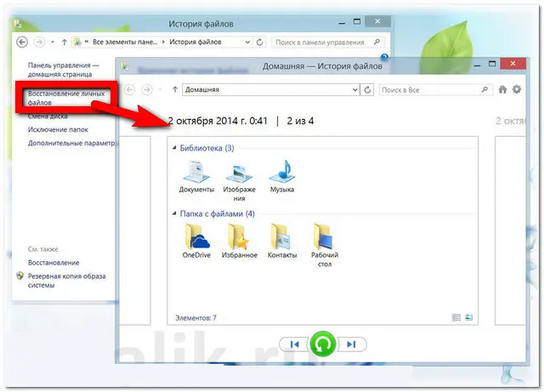Screen dimensions: 544x392
Task: Open the Музыка library icon
Action: coord(282,176)
